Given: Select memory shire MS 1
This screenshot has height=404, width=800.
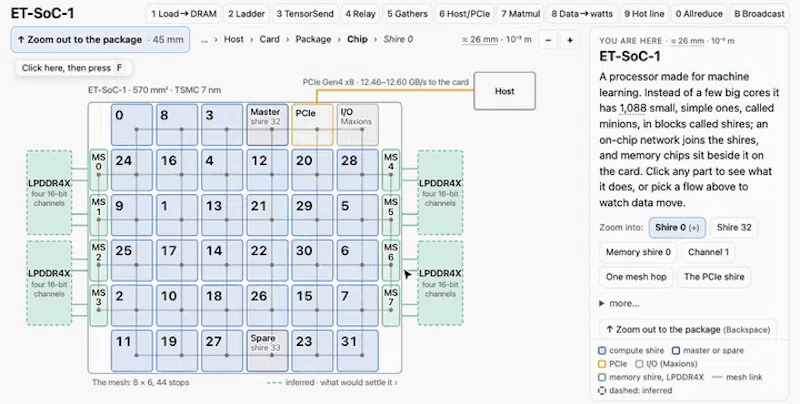Looking at the screenshot, I should [x=98, y=215].
